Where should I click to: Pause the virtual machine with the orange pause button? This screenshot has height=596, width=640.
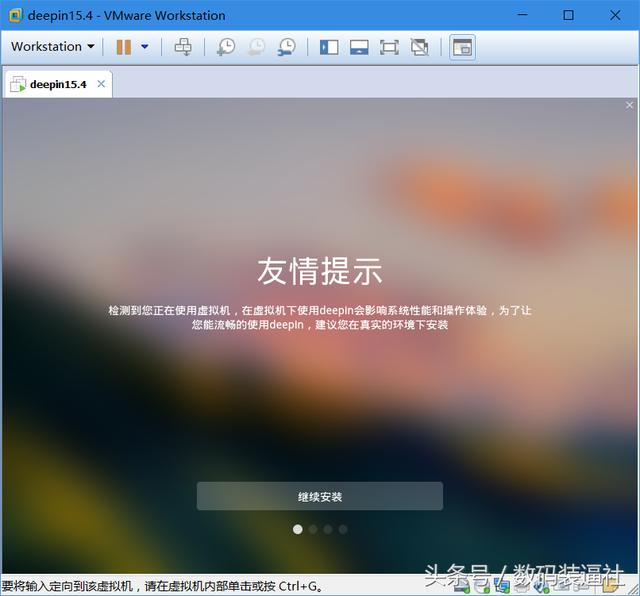[124, 47]
